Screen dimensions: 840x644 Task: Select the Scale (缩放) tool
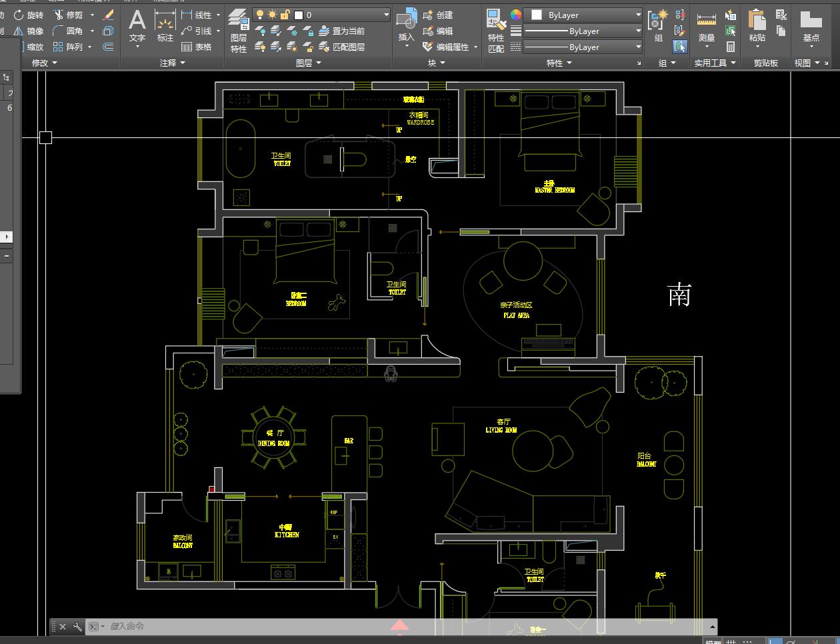tap(33, 47)
